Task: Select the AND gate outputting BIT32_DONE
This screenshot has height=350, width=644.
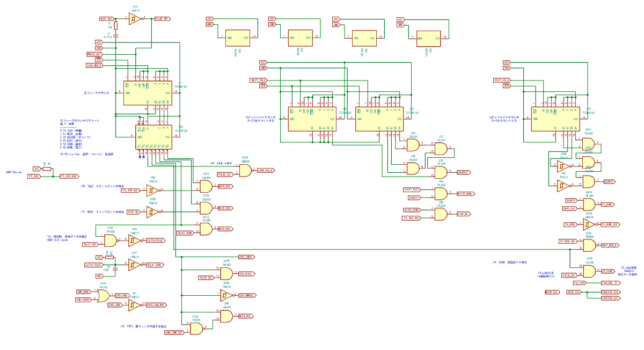Action: tap(440, 193)
